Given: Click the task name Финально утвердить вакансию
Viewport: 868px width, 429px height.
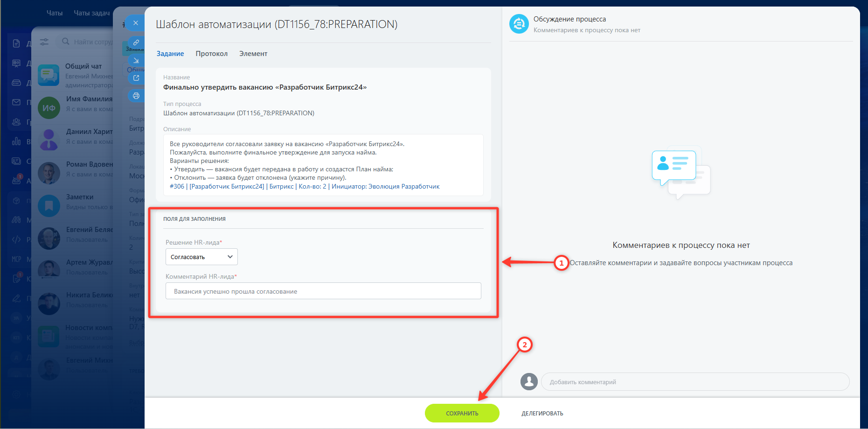Looking at the screenshot, I should point(265,87).
